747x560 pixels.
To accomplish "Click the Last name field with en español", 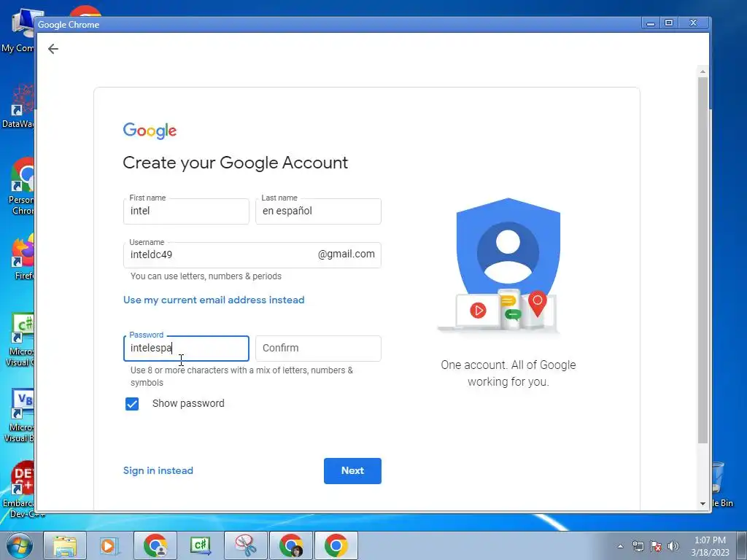I will (x=318, y=211).
